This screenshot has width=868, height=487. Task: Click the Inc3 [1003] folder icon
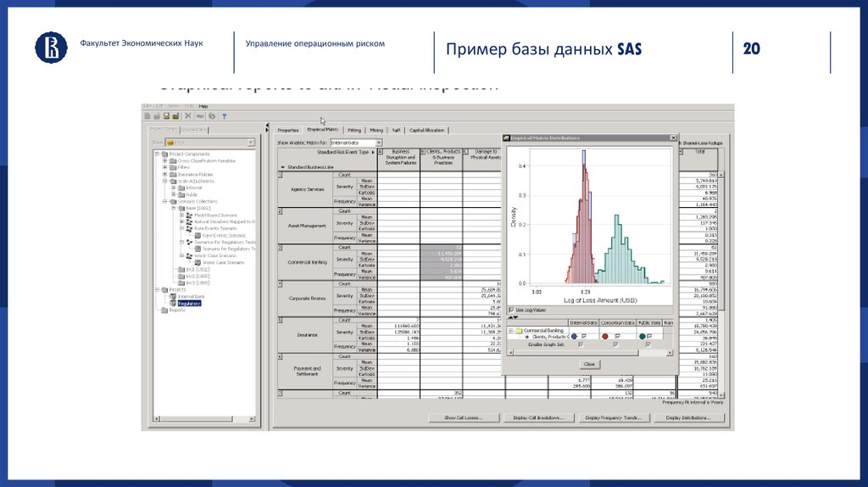click(181, 283)
